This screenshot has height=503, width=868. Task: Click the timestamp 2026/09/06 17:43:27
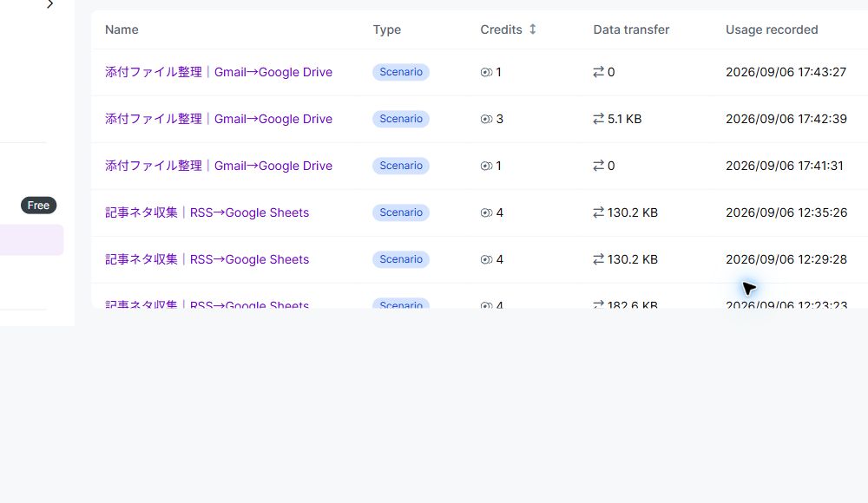[786, 72]
